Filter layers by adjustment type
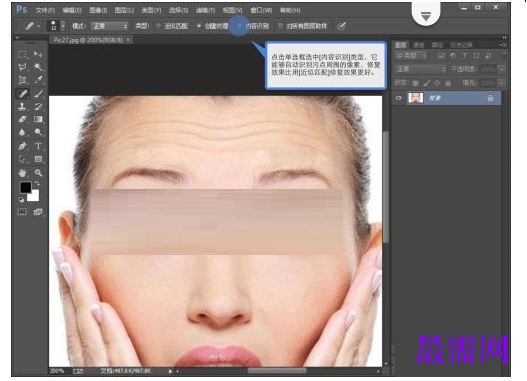This screenshot has height=381, width=527. click(x=453, y=55)
